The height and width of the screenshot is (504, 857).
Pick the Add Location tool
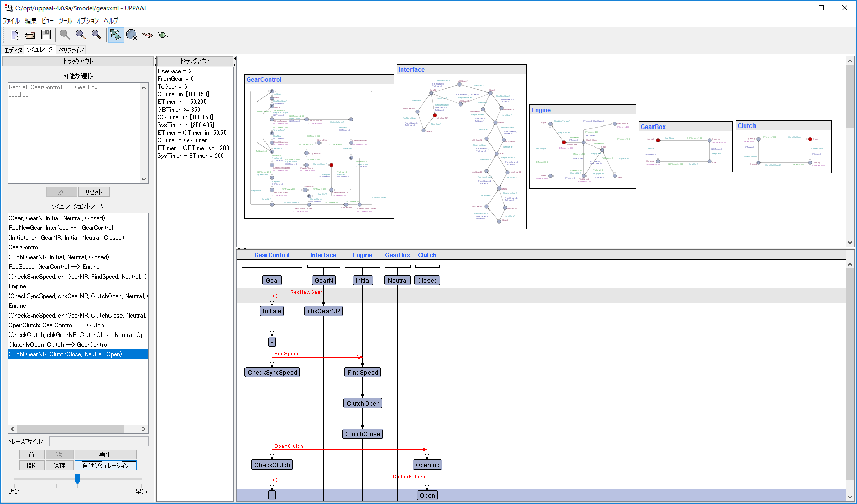132,35
